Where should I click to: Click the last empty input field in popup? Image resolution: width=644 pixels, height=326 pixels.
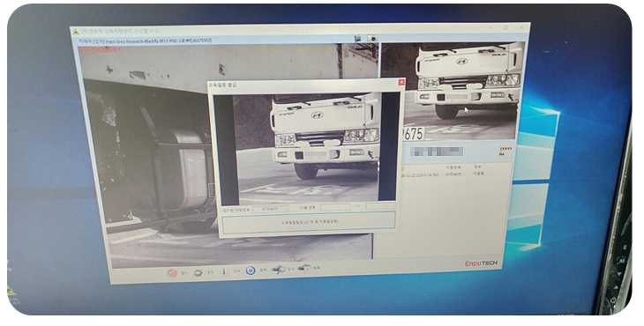tap(380, 205)
